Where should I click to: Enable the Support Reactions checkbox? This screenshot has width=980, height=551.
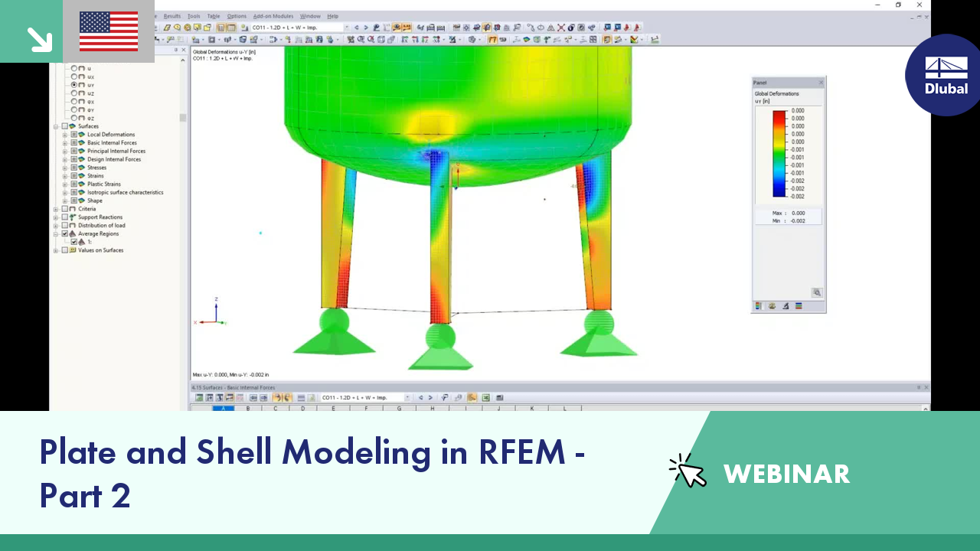(64, 217)
